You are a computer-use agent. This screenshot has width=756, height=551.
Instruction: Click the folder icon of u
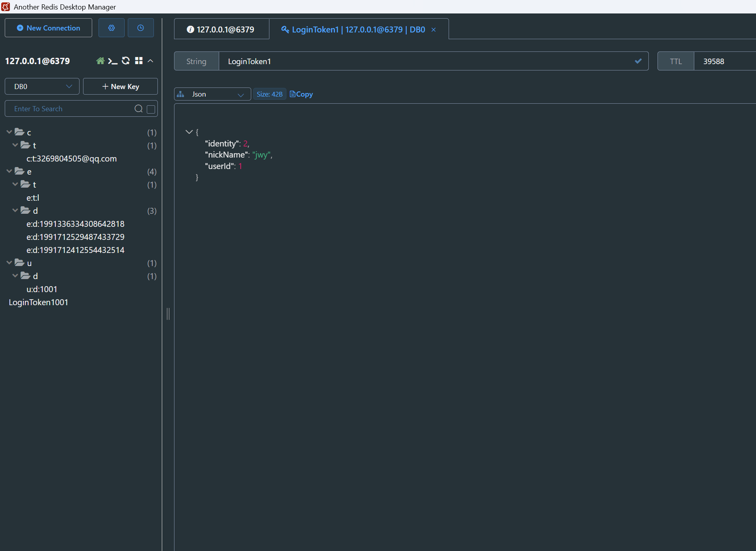coord(20,262)
